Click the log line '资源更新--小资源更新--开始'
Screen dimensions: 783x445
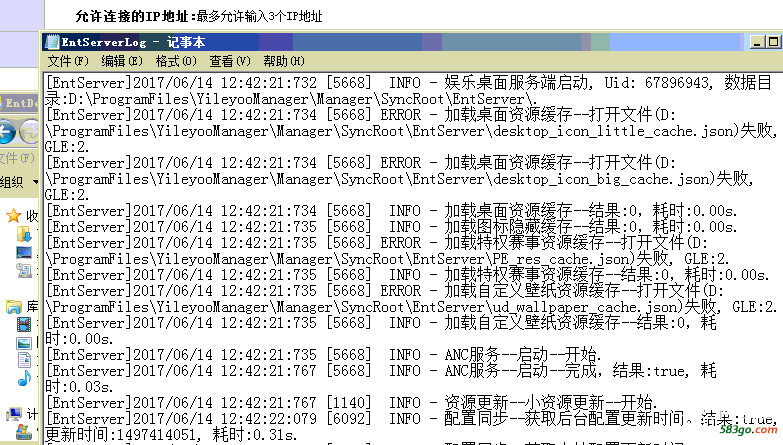[352, 403]
